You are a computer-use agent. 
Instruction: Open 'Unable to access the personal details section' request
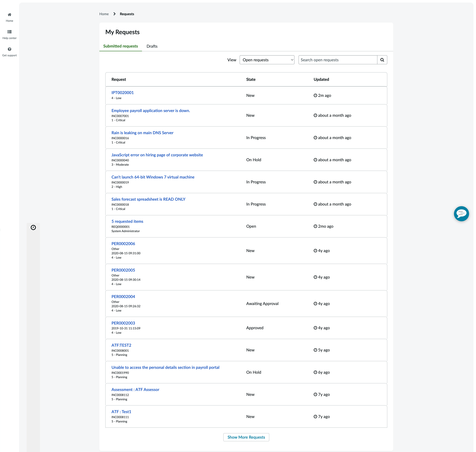click(x=165, y=367)
